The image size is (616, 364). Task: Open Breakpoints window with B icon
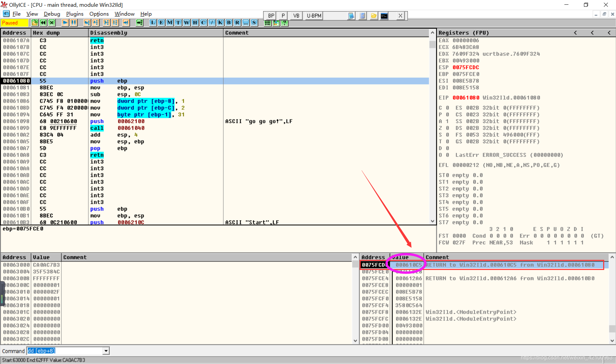pos(229,23)
